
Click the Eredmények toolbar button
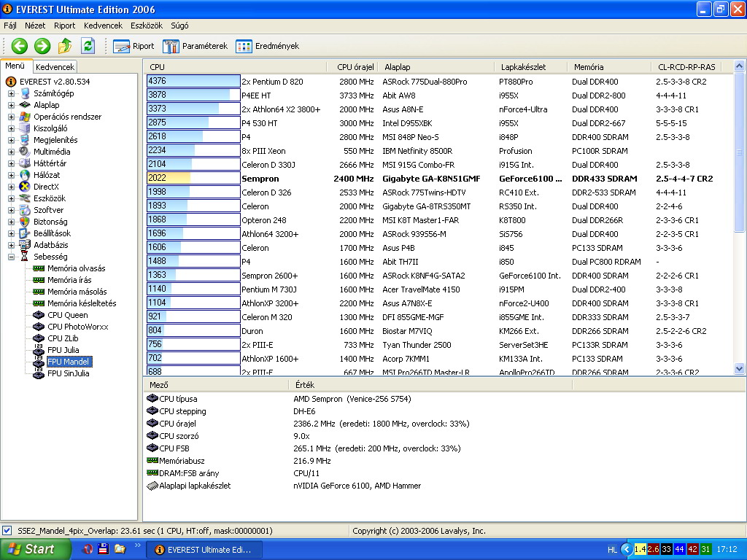(x=268, y=46)
